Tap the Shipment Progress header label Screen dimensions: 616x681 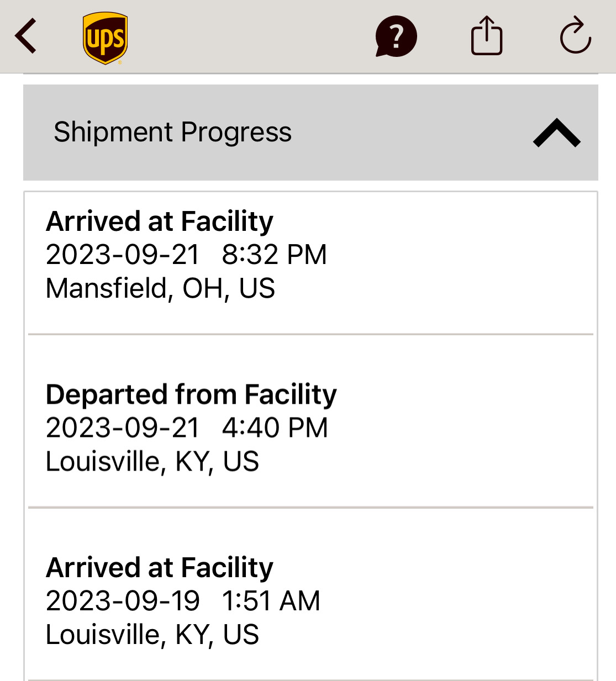point(172,133)
